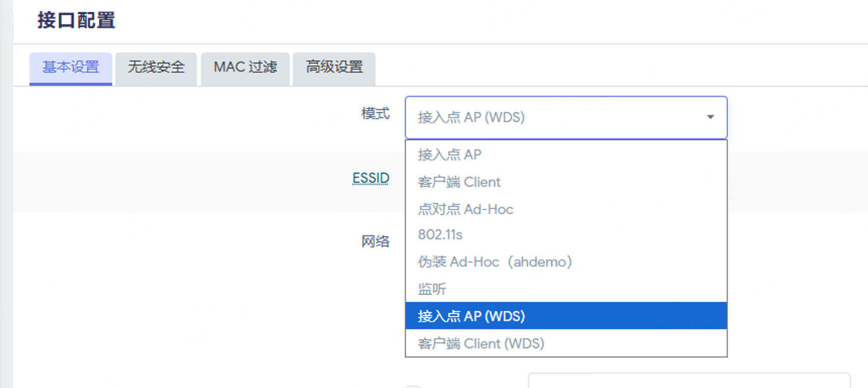Select 点对点 Ad-Hoc mode
Image resolution: width=868 pixels, height=388 pixels.
point(566,209)
